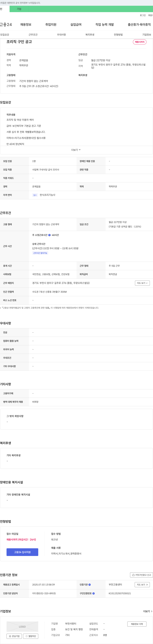The image size is (153, 644).
Task: Select the deadline '채용시까지 (마감시간 : 24시)'
Action: [21, 540]
